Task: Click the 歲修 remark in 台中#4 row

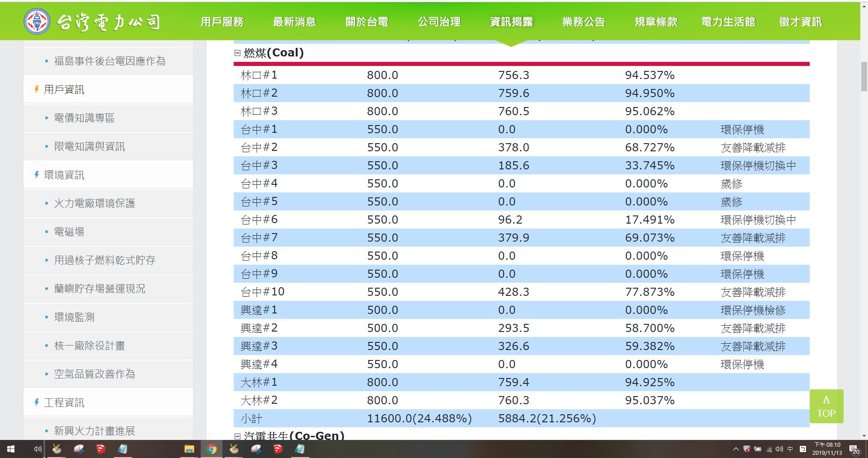Action: coord(731,183)
